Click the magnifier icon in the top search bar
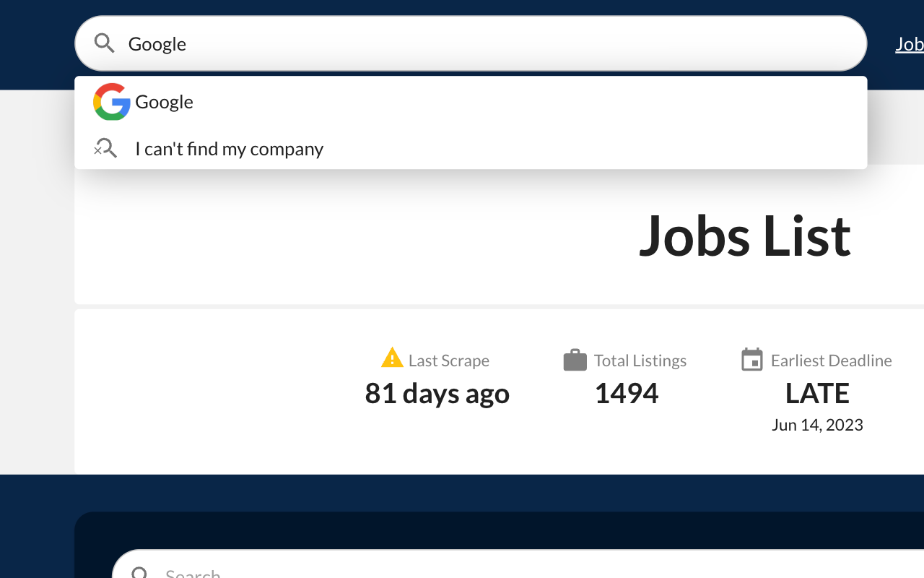Screen dimensions: 924x578 105,43
